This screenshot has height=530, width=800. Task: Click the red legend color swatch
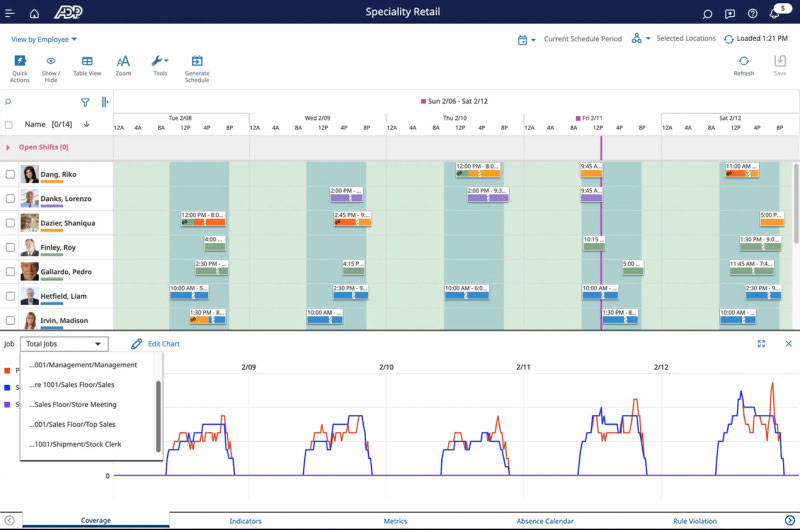(x=7, y=370)
